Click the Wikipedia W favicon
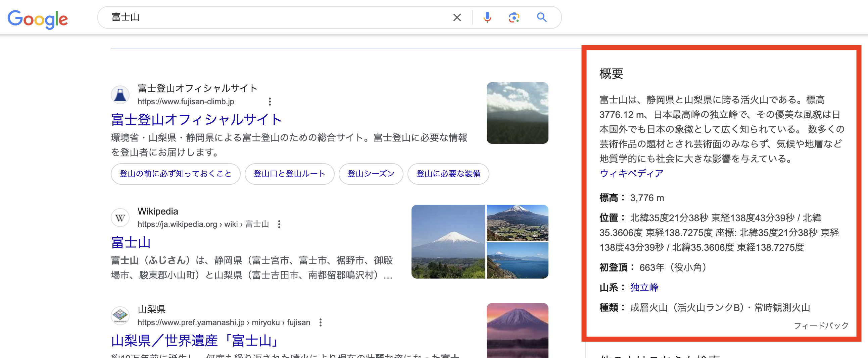This screenshot has height=358, width=868. (120, 218)
